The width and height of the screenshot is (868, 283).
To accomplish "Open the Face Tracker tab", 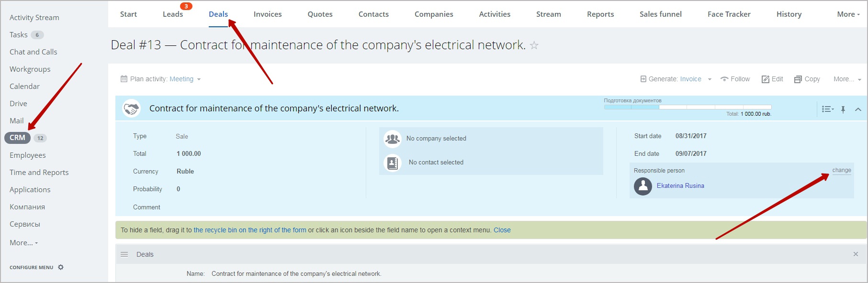I will click(x=729, y=14).
